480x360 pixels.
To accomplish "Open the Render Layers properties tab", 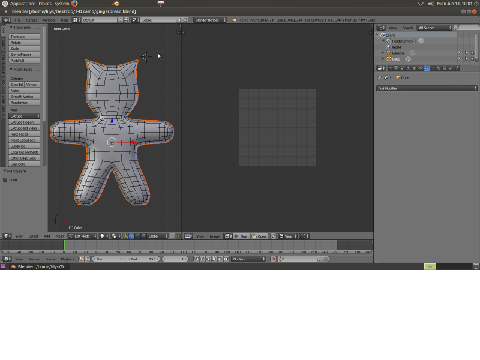I will [x=396, y=68].
